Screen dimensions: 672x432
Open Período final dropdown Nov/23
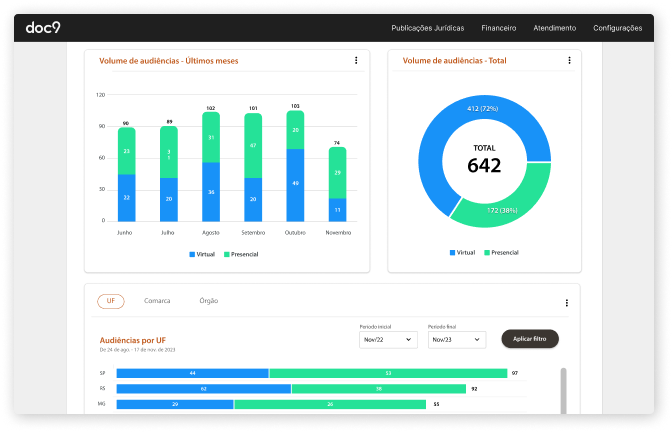pos(457,339)
